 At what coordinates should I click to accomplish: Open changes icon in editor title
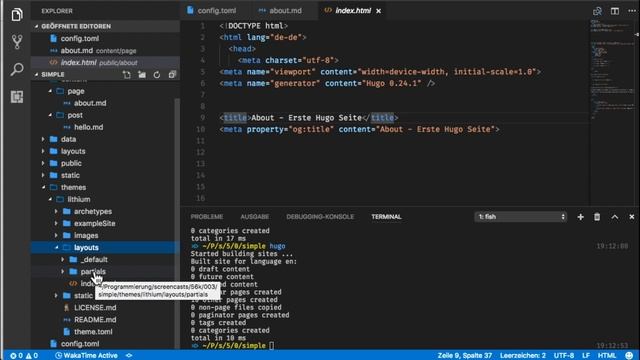coord(597,11)
